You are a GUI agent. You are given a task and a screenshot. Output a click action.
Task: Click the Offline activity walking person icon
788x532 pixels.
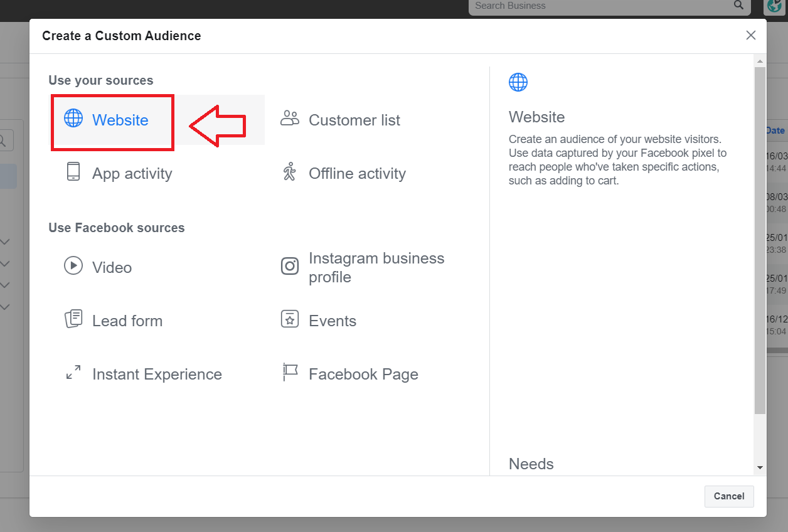(289, 171)
